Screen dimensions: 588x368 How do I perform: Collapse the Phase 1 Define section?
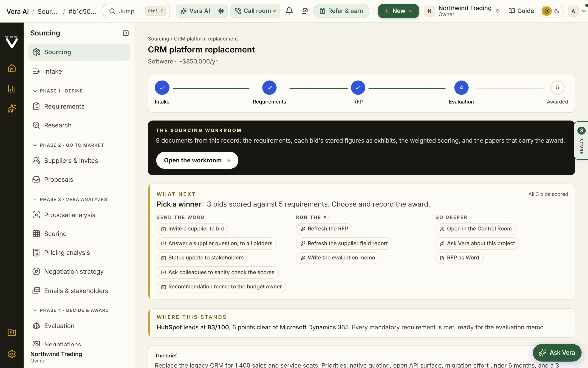pyautogui.click(x=58, y=91)
